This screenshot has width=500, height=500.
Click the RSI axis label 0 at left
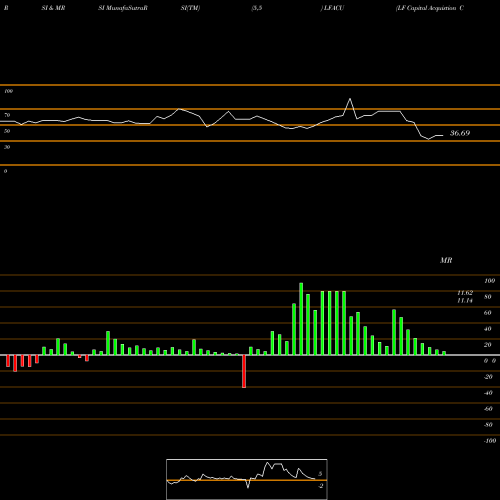[x=5, y=171]
